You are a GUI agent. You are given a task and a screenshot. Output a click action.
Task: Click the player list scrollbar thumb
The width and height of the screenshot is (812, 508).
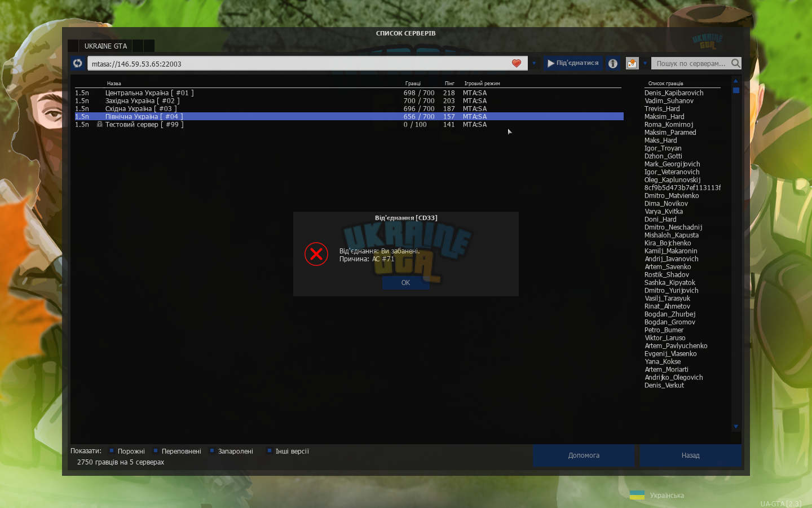coord(736,90)
